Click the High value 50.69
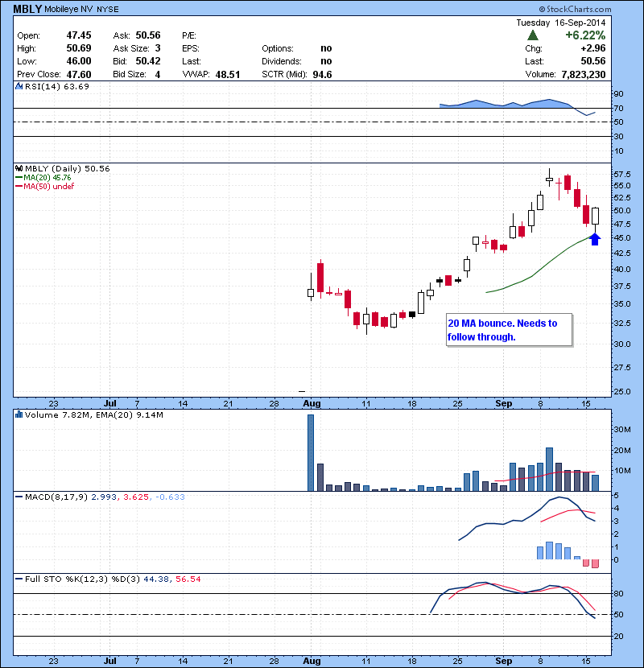The height and width of the screenshot is (668, 644). [79, 48]
